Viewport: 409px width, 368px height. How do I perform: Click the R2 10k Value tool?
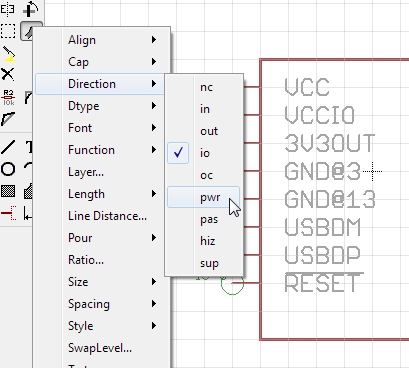pos(8,97)
